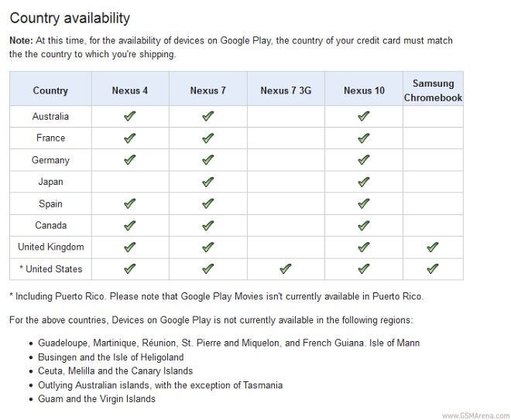
Task: Click the Samsung Chromebook checkmark for United Kingdom
Action: point(433,248)
